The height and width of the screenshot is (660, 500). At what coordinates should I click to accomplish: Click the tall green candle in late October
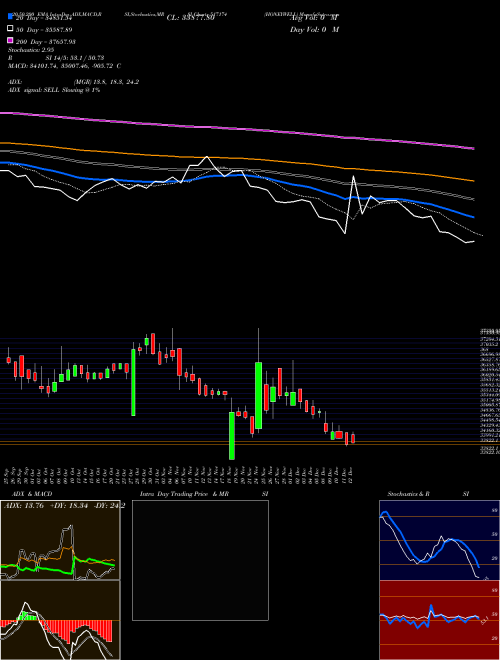point(133,382)
